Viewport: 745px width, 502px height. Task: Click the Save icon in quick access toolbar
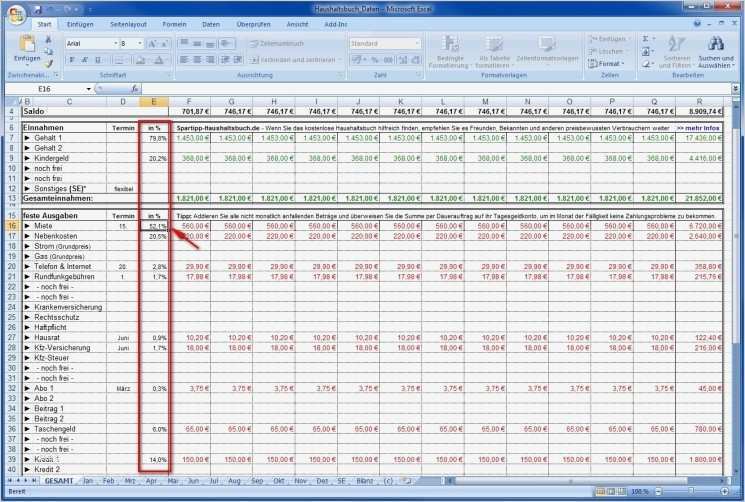38,9
